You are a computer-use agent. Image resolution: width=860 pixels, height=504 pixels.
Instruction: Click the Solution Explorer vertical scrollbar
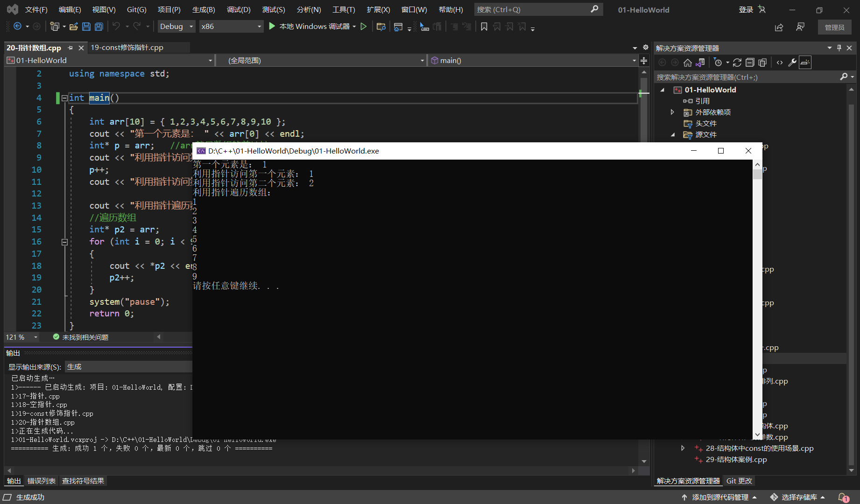point(851,280)
